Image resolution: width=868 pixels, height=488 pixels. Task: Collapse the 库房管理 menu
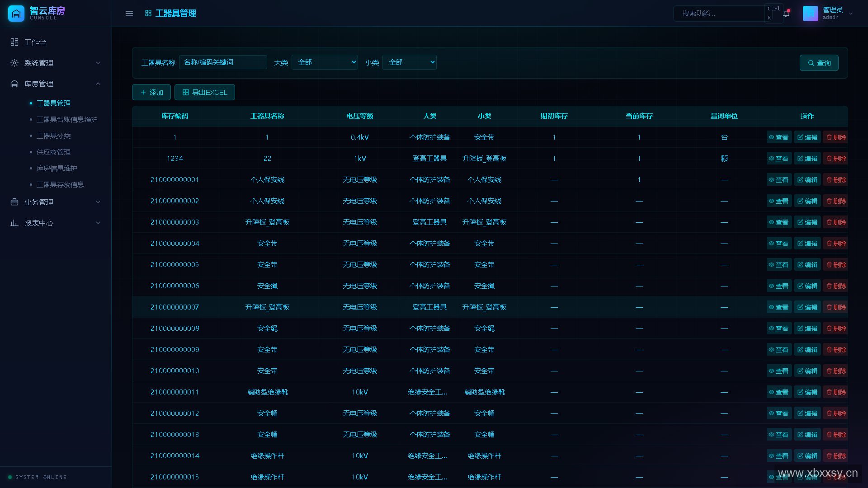point(56,84)
